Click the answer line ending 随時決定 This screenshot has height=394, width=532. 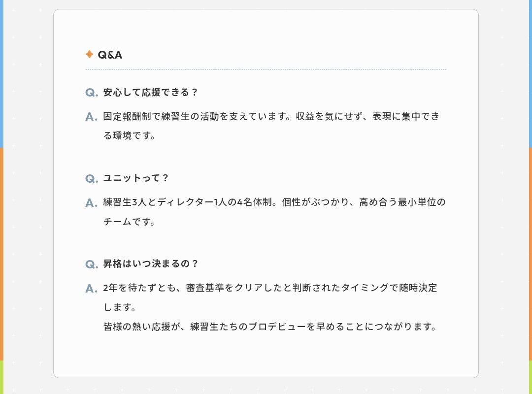click(x=270, y=288)
